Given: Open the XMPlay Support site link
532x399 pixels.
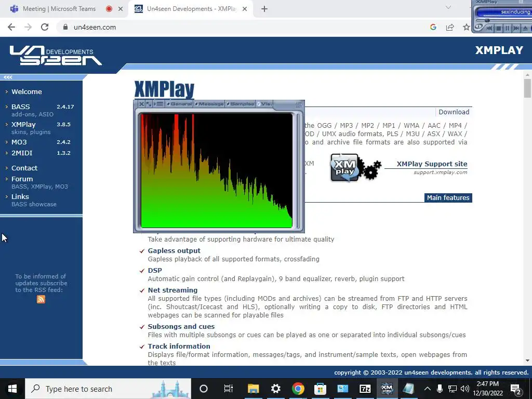Looking at the screenshot, I should (432, 164).
